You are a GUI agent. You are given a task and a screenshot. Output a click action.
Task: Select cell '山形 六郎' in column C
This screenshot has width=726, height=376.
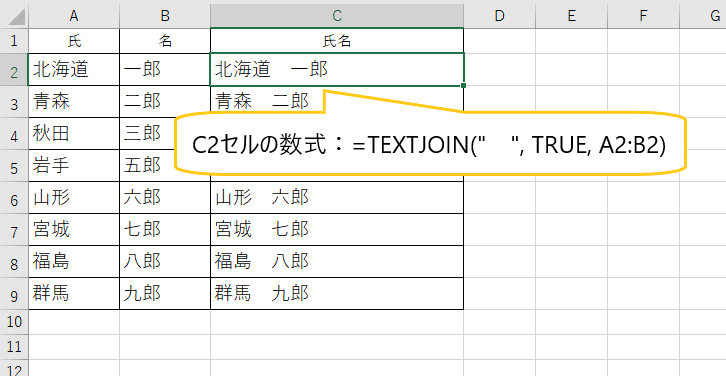[337, 198]
